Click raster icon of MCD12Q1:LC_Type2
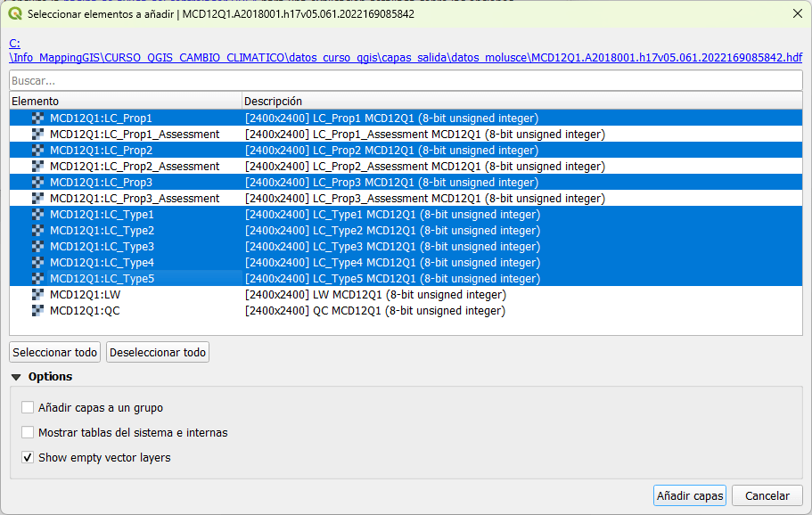 click(x=37, y=231)
